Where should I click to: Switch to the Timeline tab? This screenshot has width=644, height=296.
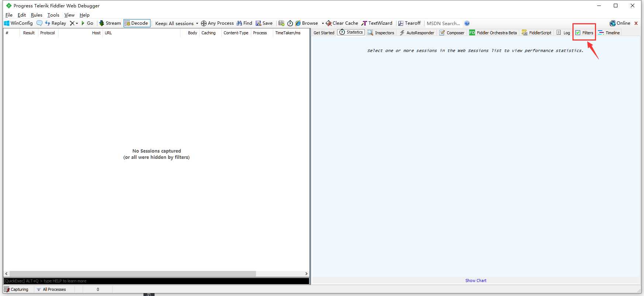(609, 33)
